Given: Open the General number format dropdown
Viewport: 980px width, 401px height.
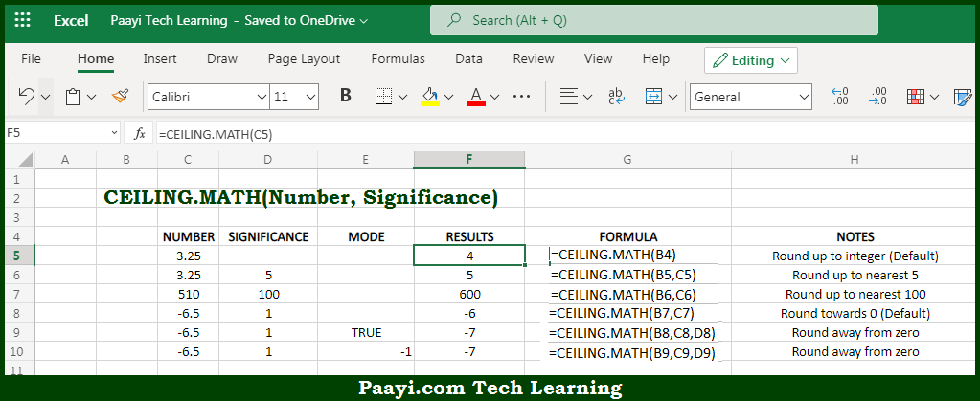Looking at the screenshot, I should 751,97.
